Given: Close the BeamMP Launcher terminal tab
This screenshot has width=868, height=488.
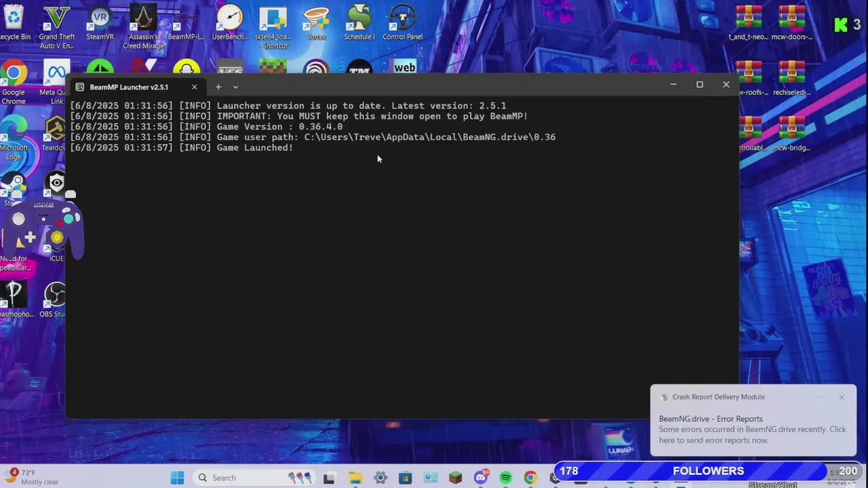Looking at the screenshot, I should point(195,87).
